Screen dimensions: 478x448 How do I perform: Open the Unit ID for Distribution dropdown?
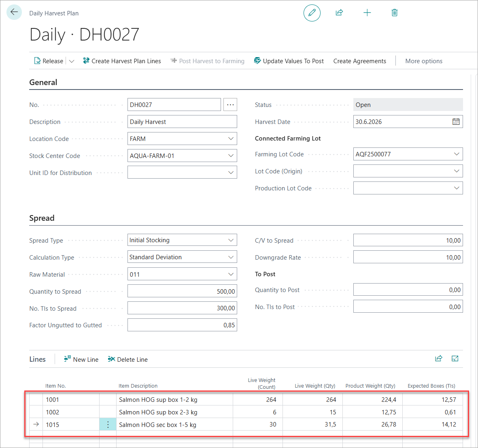point(231,173)
